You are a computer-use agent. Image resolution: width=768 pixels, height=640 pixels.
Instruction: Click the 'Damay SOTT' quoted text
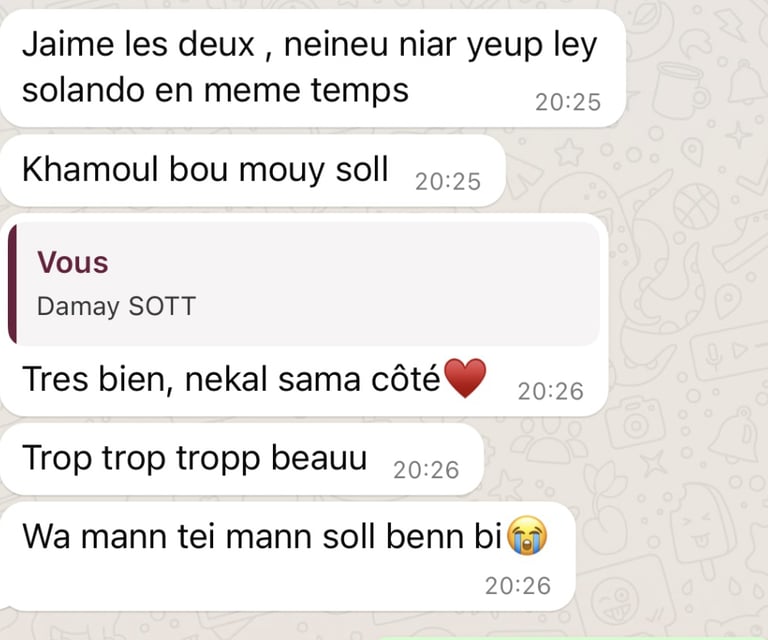[x=117, y=307]
